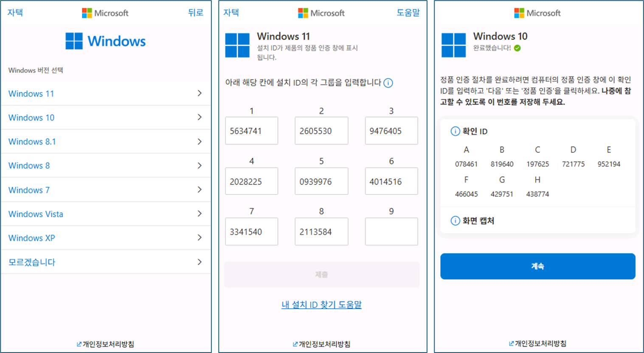Open 내 설치 ID 찾기 도움말 link
Image resolution: width=644 pixels, height=353 pixels.
[321, 305]
